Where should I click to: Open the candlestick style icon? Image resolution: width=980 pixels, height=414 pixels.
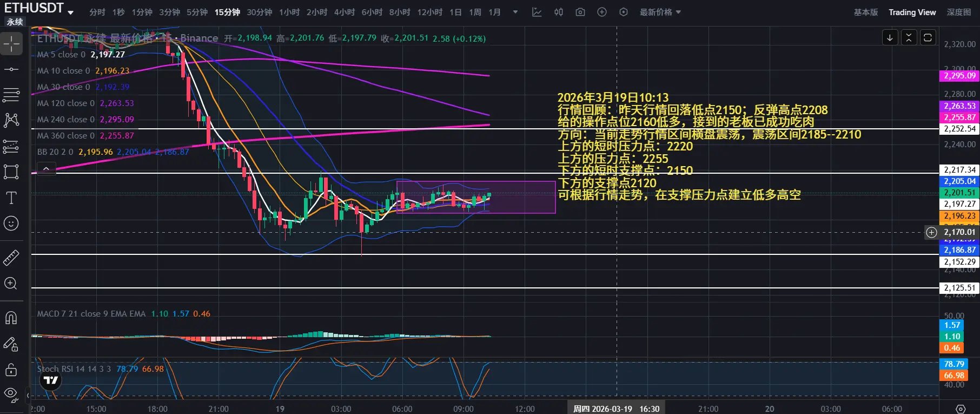pos(559,12)
